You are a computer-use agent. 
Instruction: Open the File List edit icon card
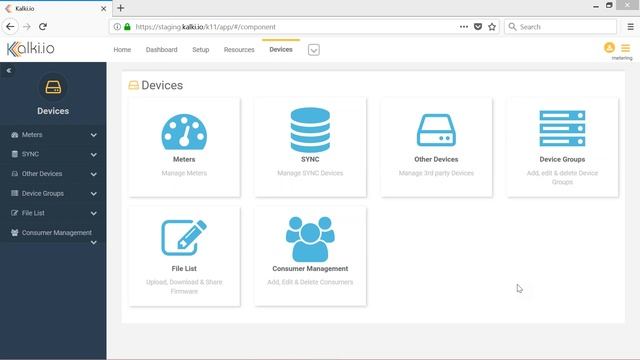click(x=184, y=238)
